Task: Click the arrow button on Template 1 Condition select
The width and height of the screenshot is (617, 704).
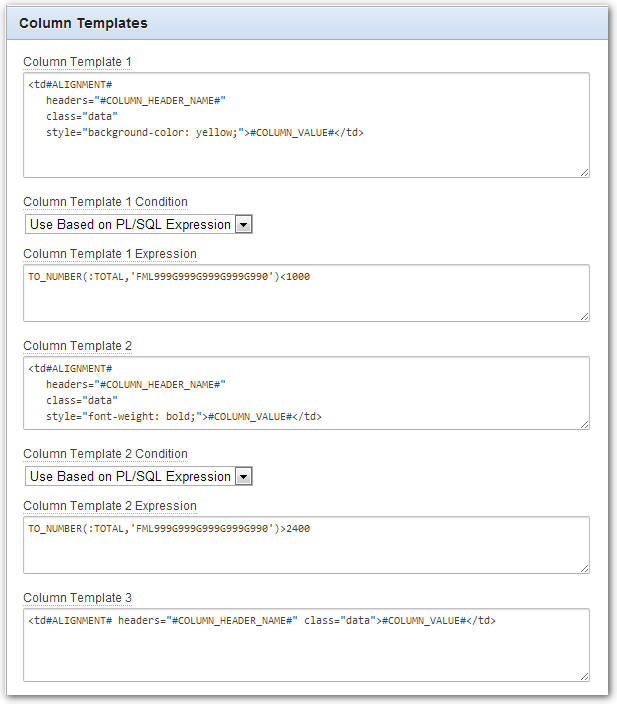Action: tap(243, 224)
